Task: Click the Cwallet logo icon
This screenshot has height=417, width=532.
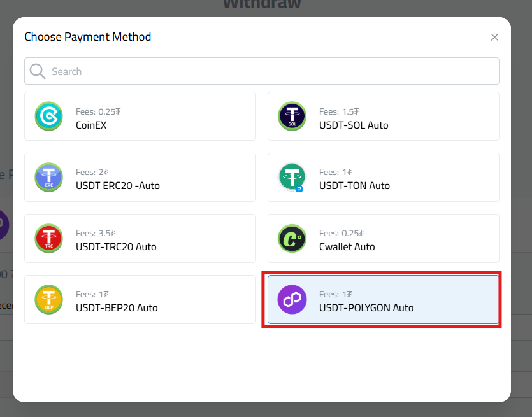Action: (292, 238)
